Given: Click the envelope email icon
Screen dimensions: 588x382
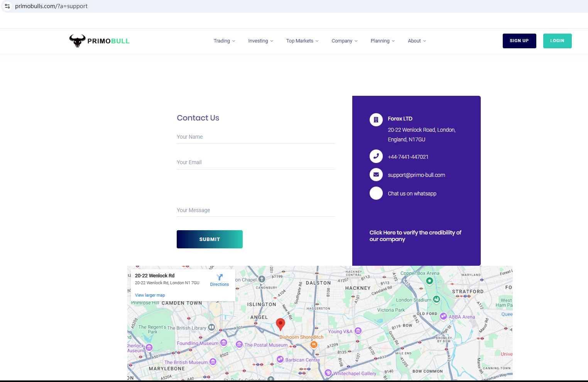Looking at the screenshot, I should [x=376, y=175].
